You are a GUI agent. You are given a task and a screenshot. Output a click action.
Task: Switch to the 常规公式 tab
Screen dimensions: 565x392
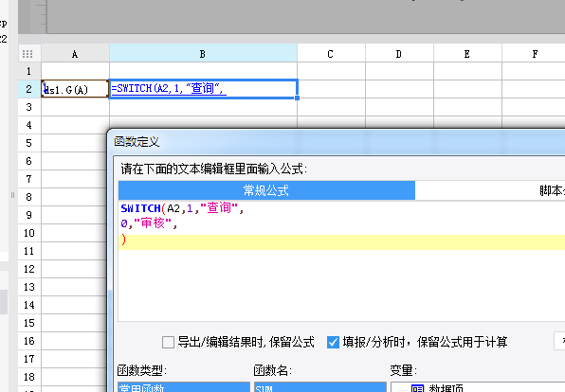tap(266, 190)
